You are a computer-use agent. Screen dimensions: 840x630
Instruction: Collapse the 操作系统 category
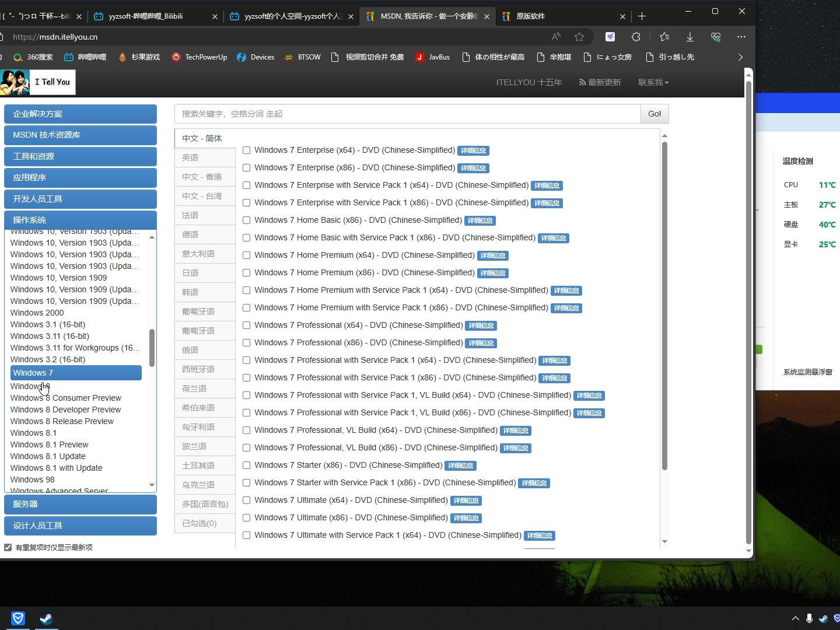pyautogui.click(x=80, y=220)
